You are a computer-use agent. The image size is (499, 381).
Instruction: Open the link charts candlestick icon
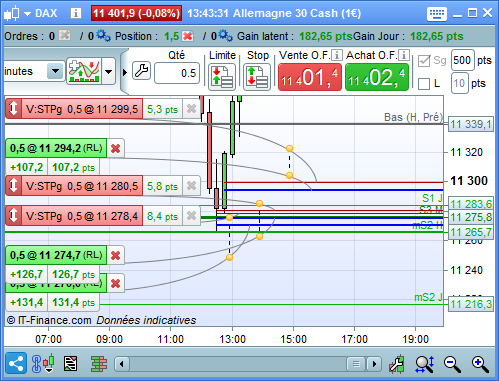pos(43,363)
